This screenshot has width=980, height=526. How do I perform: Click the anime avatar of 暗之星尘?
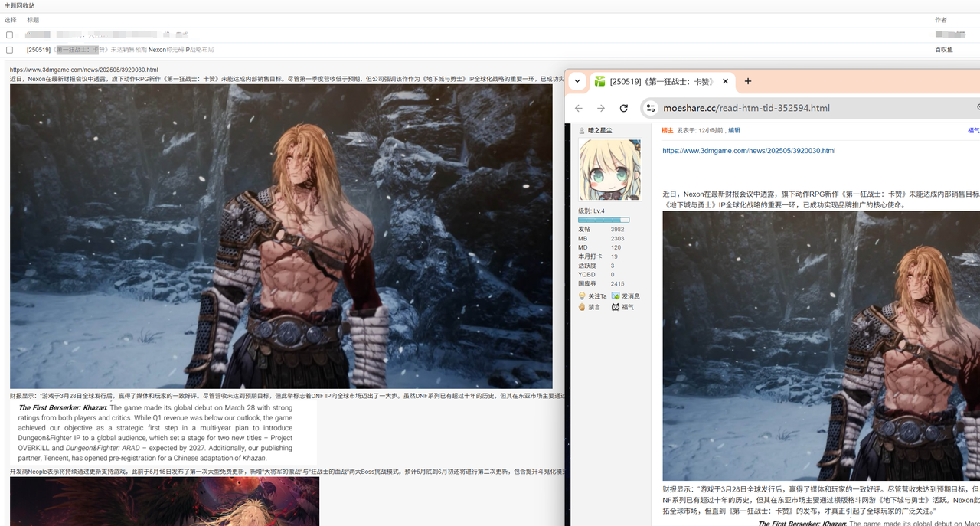coord(609,170)
